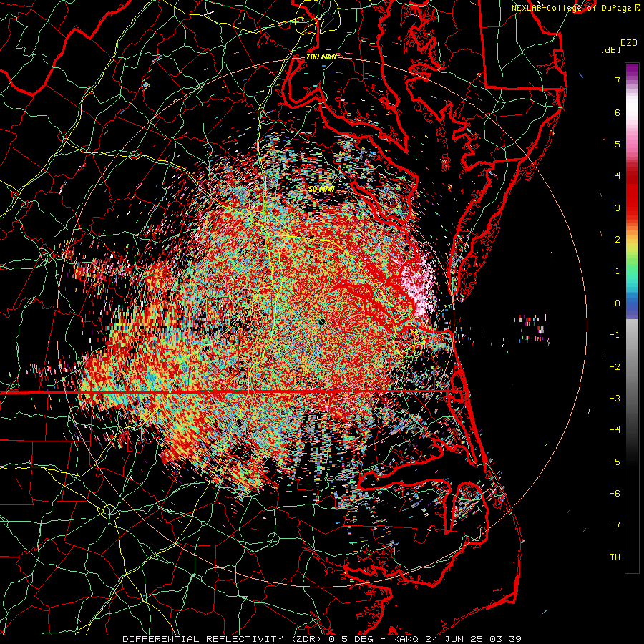
Task: Click the 4 value on the scale
Action: (618, 176)
